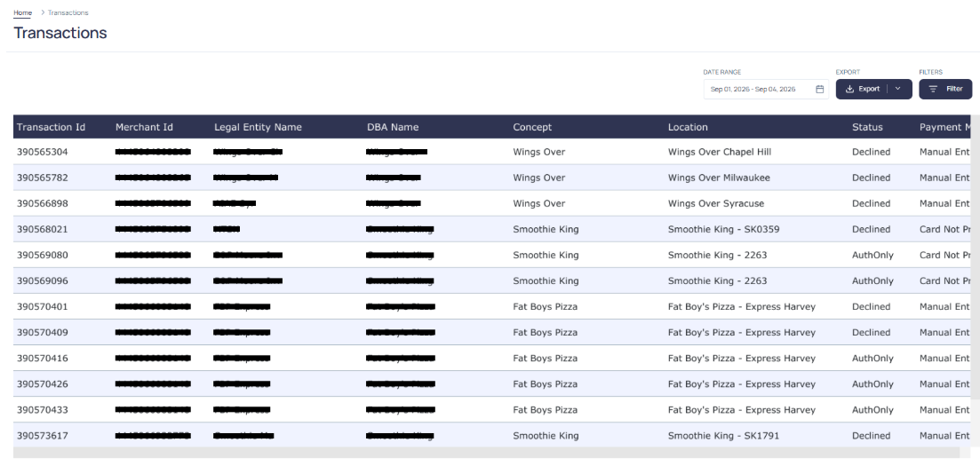Click Smoothie King - 2263 in row 390569080
This screenshot has height=466, width=980.
718,256
